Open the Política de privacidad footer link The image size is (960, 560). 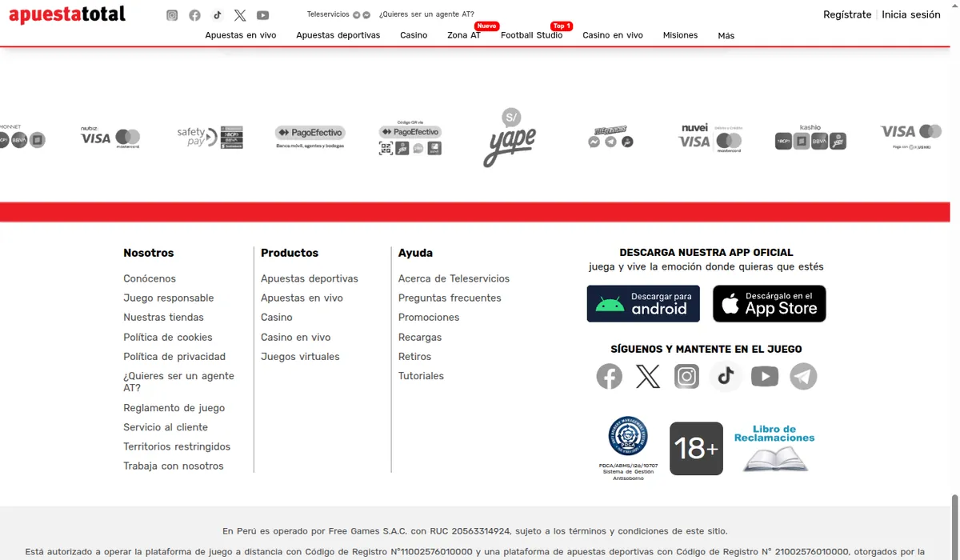click(x=174, y=357)
